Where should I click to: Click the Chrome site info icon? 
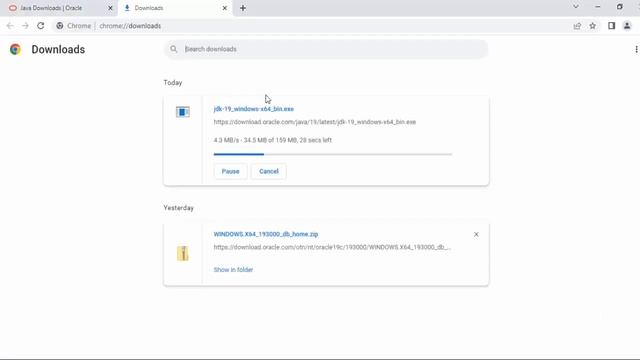tap(60, 26)
